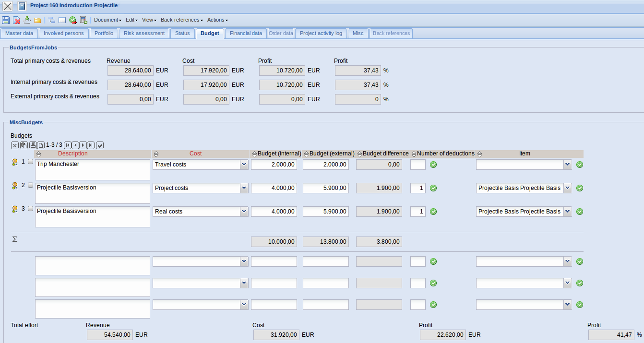Open the Document menu

[107, 20]
